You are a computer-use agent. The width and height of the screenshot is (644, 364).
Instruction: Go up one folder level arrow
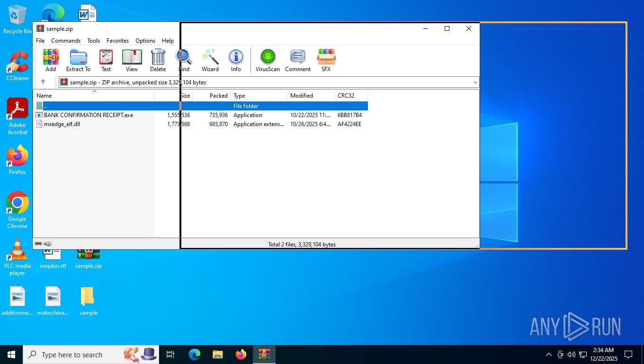click(43, 82)
